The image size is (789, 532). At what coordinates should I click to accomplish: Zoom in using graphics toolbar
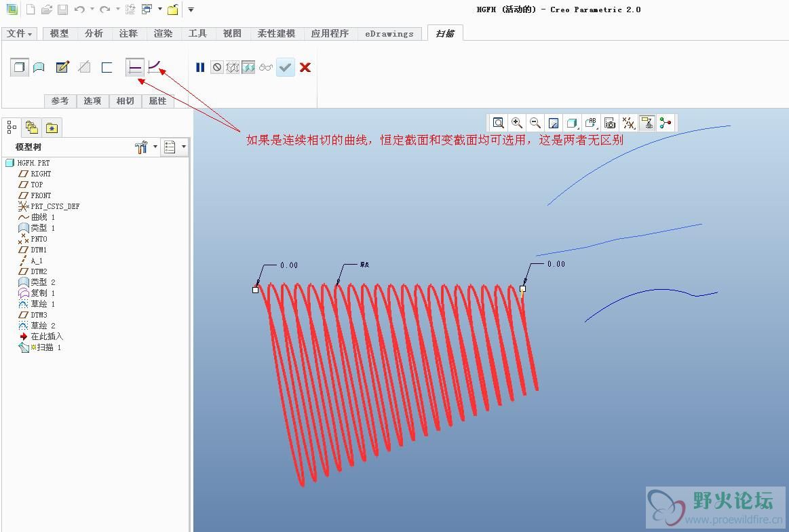pyautogui.click(x=517, y=123)
